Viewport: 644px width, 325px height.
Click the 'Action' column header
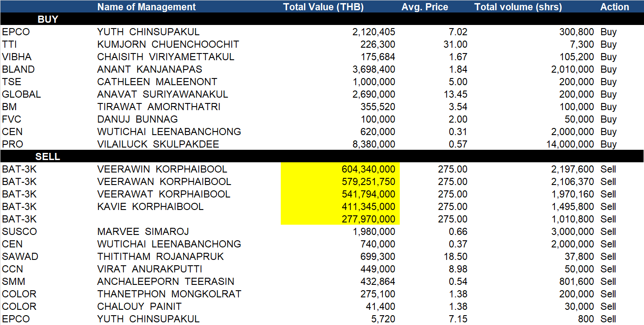[615, 7]
